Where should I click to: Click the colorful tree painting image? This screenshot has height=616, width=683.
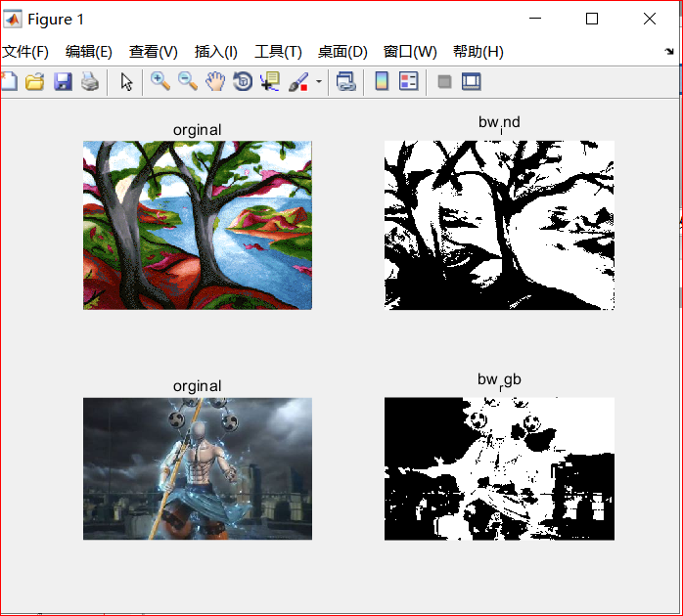click(198, 225)
